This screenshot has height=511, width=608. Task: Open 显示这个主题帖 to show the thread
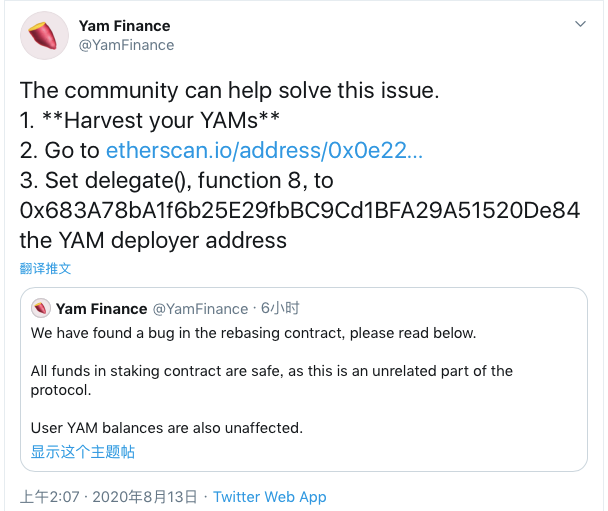pyautogui.click(x=83, y=451)
